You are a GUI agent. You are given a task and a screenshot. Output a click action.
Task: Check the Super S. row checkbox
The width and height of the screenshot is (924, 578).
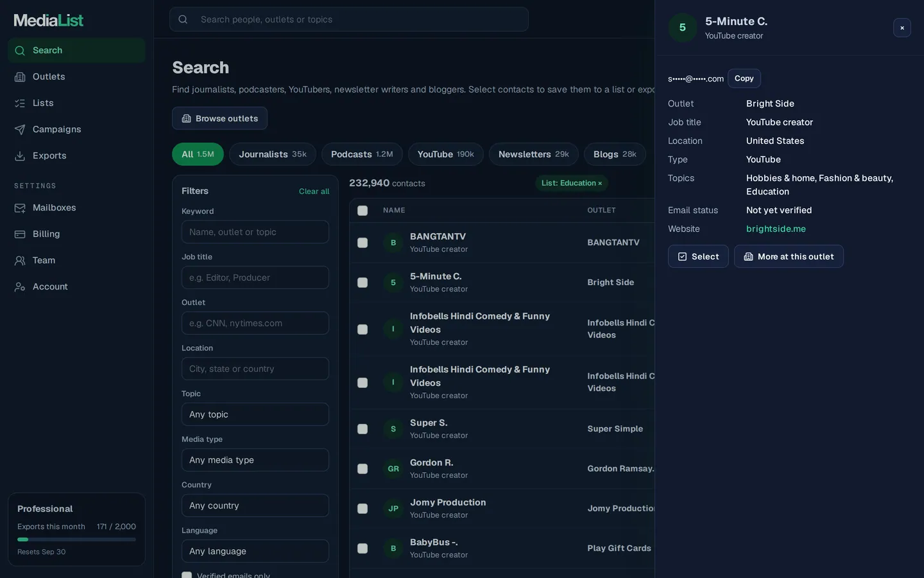(x=363, y=429)
